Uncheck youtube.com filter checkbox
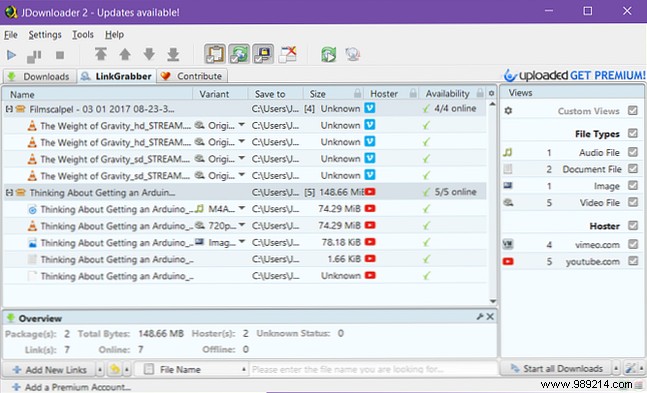The width and height of the screenshot is (647, 393). point(633,261)
